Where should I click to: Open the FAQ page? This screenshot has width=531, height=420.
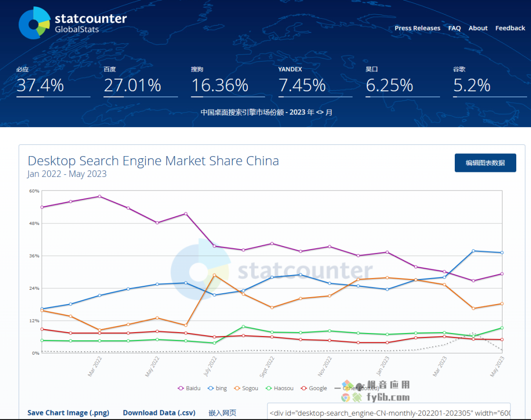pyautogui.click(x=454, y=28)
